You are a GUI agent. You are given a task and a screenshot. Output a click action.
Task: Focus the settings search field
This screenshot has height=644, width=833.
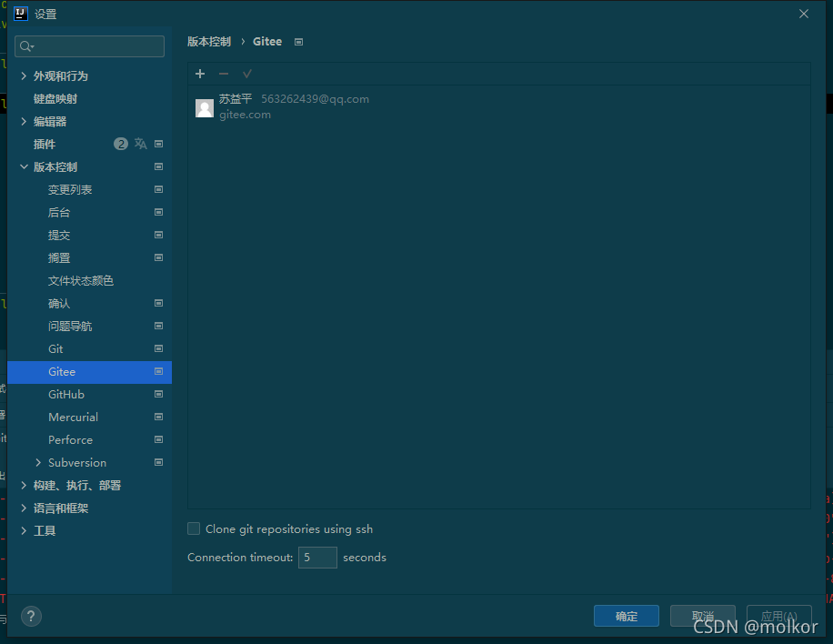(x=89, y=46)
